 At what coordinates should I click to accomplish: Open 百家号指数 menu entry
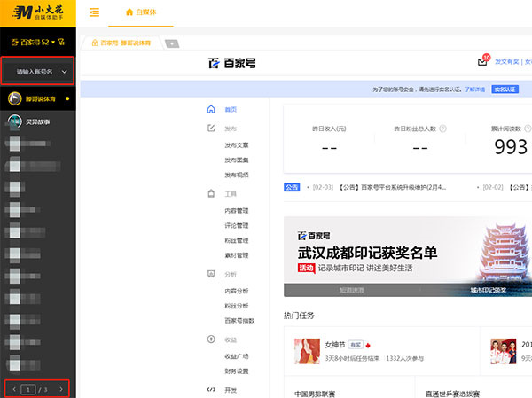(239, 321)
